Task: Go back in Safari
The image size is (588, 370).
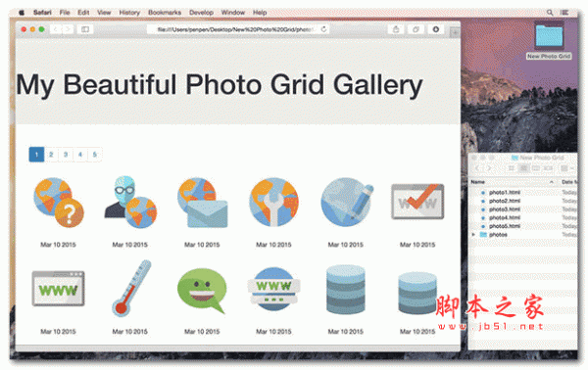Action: click(56, 29)
